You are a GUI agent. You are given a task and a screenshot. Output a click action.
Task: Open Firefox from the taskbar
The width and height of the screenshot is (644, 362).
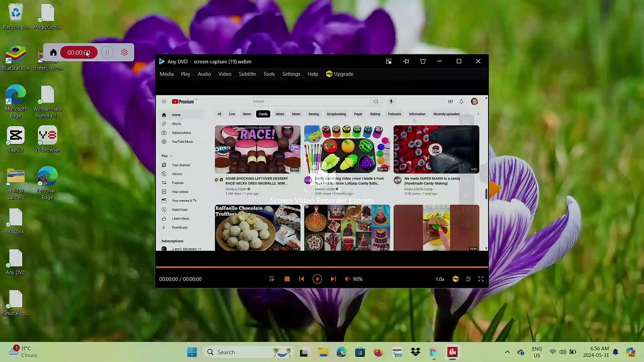378,352
